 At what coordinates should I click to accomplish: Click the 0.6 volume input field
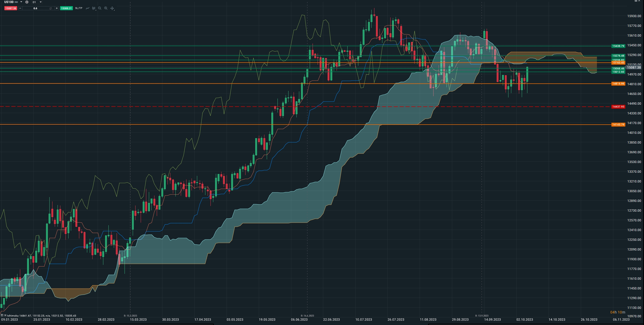(x=35, y=8)
